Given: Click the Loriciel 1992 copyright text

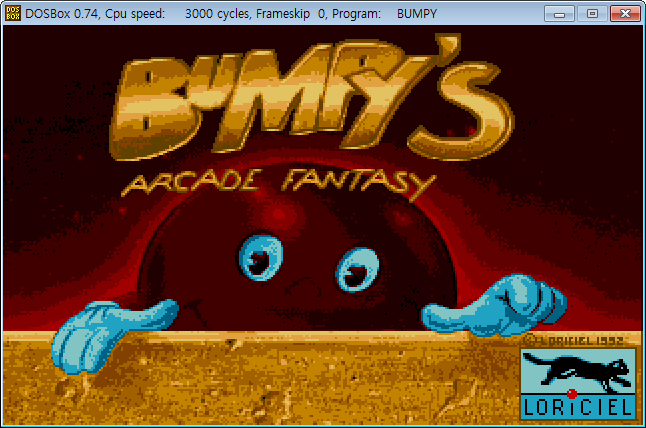Looking at the screenshot, I should (x=574, y=340).
